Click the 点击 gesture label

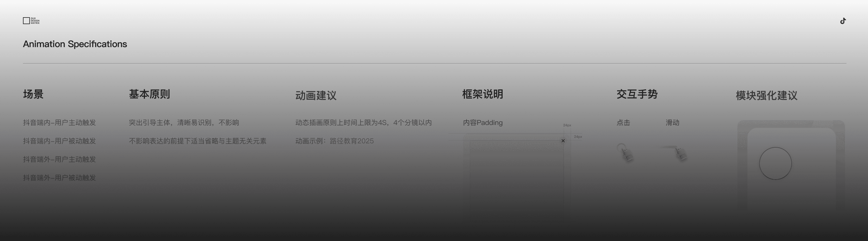point(623,123)
